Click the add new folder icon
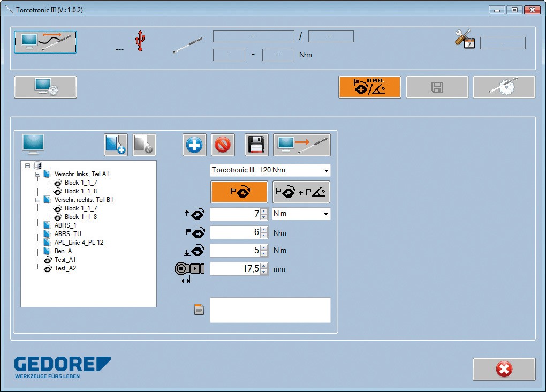The image size is (546, 392). pos(116,145)
